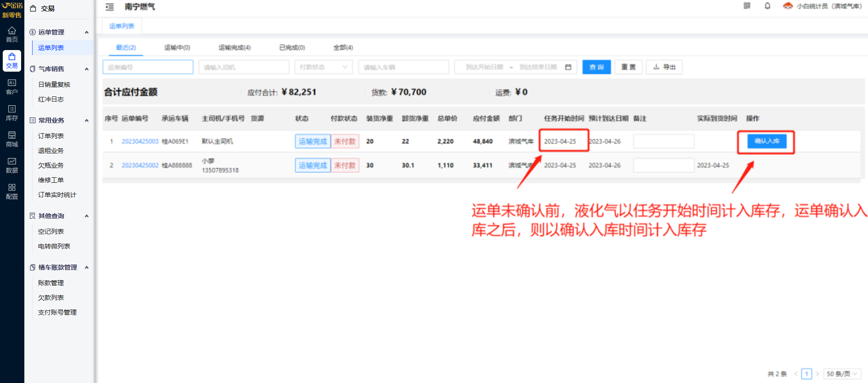Click the notification bell icon
The image size is (868, 383).
pos(767,6)
